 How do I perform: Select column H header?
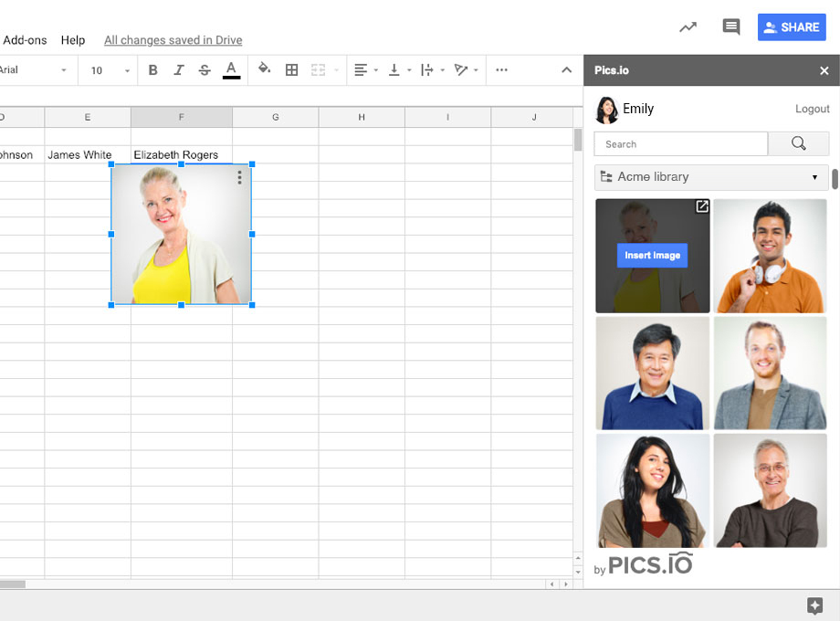362,117
